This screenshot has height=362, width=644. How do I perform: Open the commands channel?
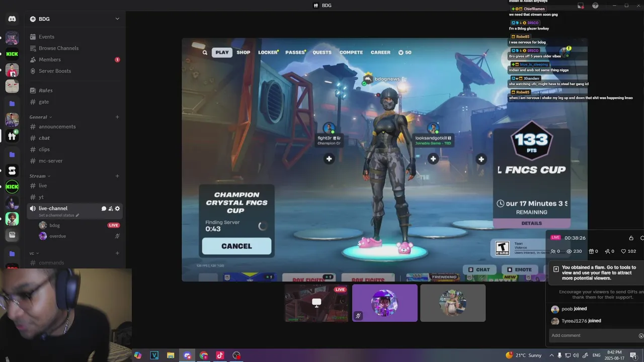tap(74, 263)
